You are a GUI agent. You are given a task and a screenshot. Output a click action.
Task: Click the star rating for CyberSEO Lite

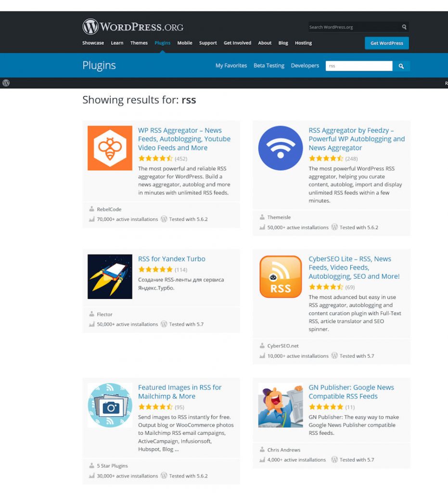[x=326, y=287]
